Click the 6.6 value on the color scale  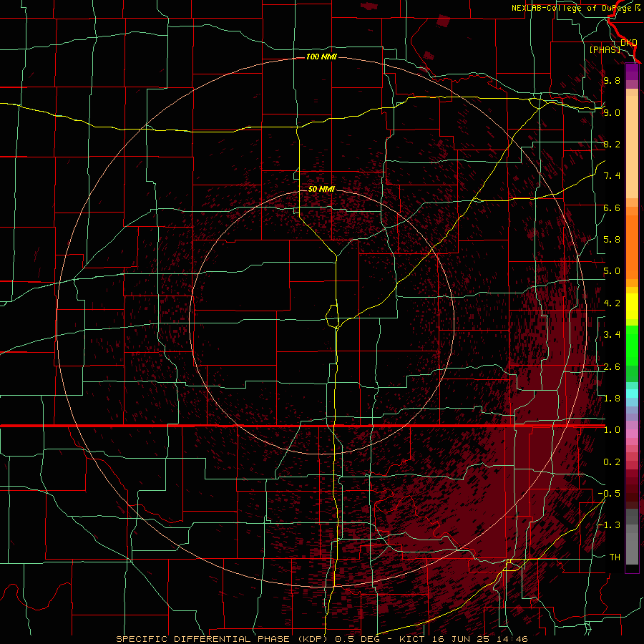tap(612, 208)
